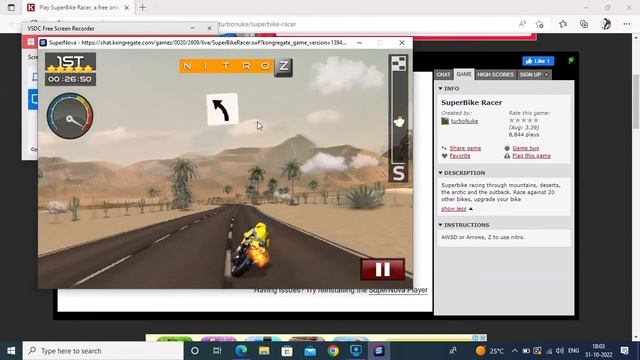This screenshot has width=640, height=360.
Task: Click the volume speaker tray icon
Action: click(x=560, y=351)
